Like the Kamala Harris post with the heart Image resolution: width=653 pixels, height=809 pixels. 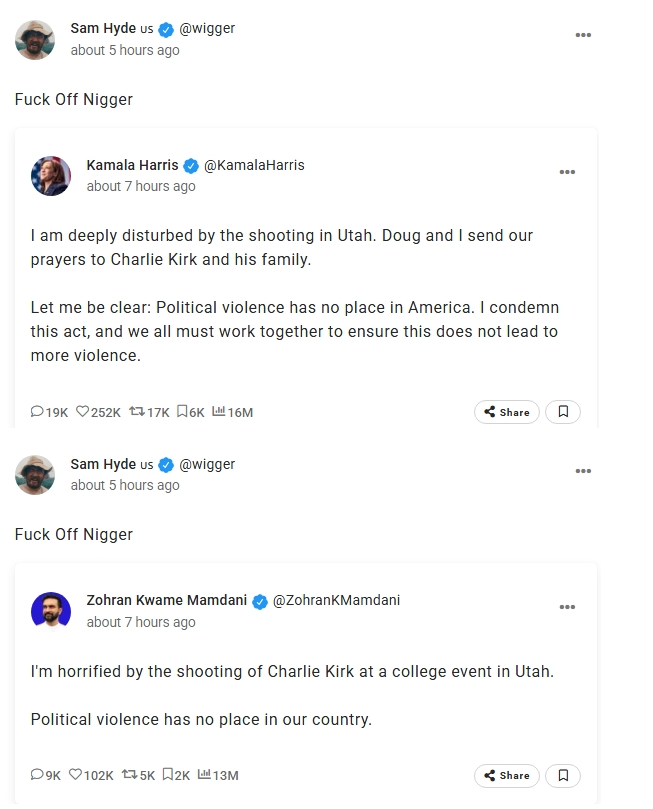[83, 411]
